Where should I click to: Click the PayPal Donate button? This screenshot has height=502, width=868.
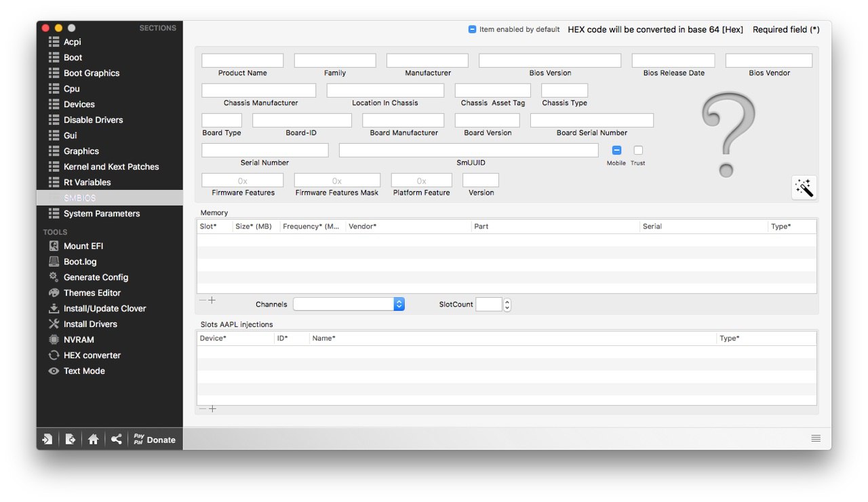coord(154,440)
